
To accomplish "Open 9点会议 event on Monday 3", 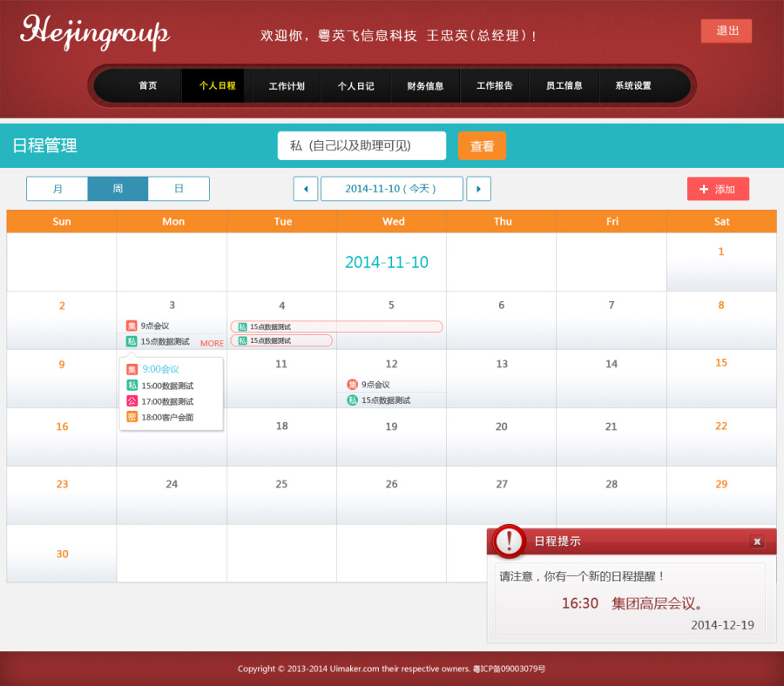I will click(x=154, y=326).
